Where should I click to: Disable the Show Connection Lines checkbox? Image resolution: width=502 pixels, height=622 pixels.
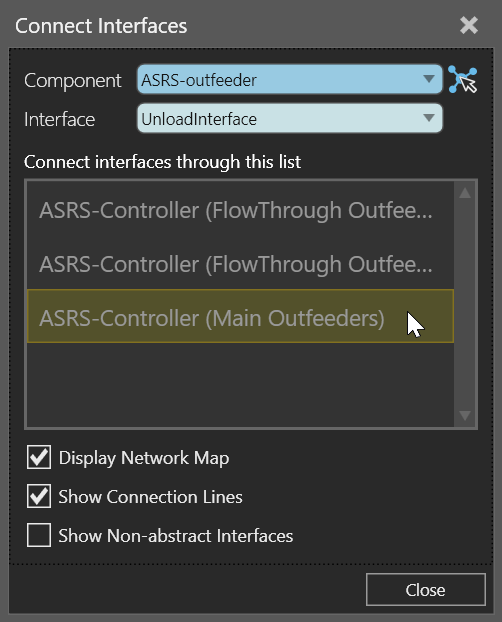point(39,496)
